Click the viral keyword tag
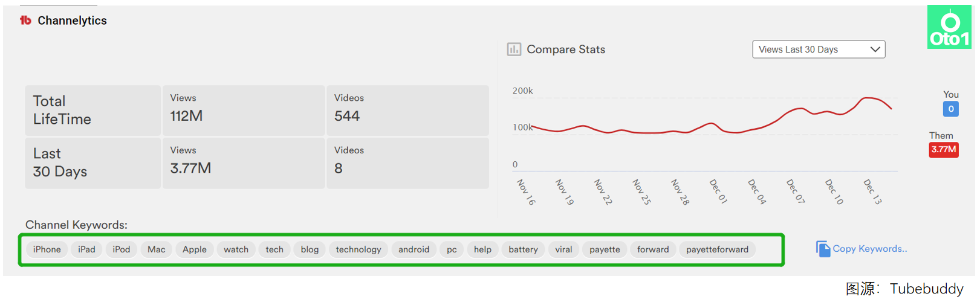The image size is (980, 308). click(x=563, y=249)
